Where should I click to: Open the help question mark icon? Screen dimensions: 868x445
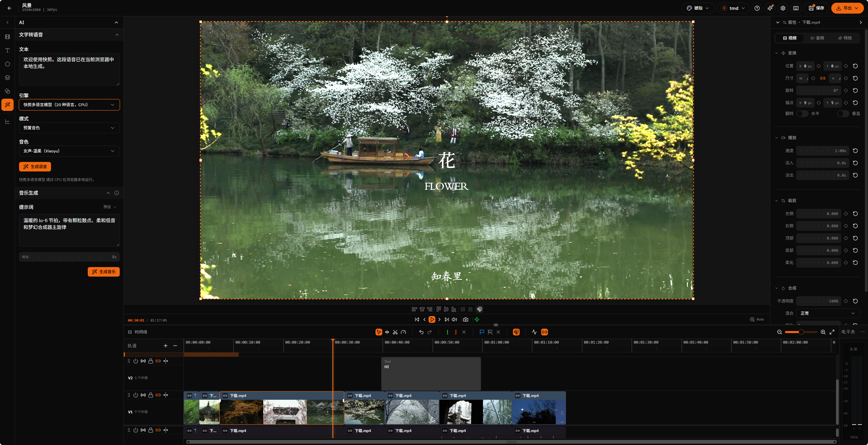tap(757, 8)
